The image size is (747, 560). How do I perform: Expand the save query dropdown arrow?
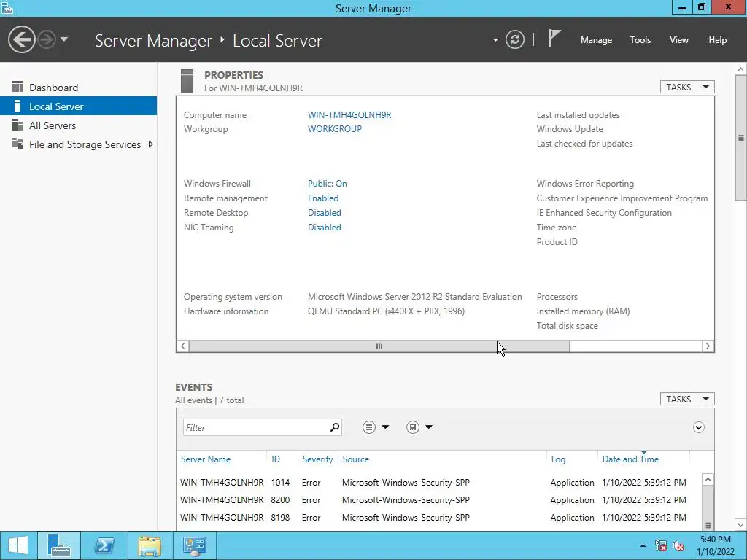point(429,427)
